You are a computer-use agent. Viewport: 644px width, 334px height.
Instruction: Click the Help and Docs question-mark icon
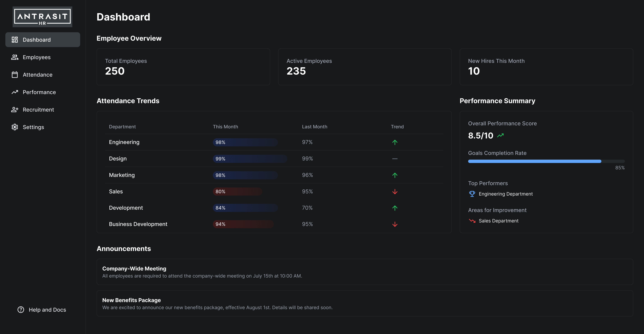21,310
